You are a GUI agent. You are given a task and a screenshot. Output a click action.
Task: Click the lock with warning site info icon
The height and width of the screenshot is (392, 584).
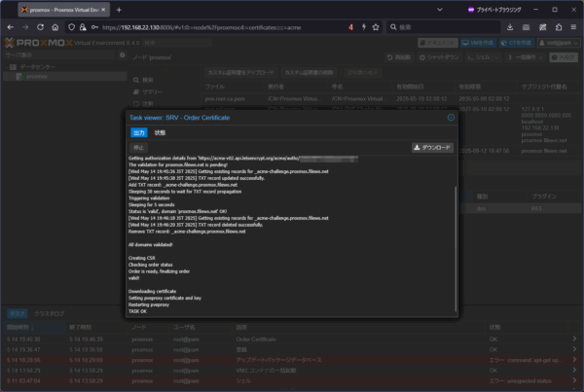click(83, 27)
